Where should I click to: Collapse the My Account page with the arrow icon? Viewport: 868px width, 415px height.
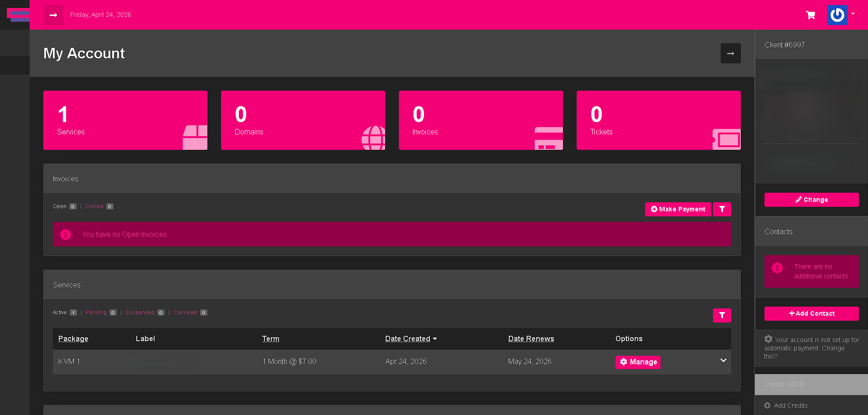(730, 53)
